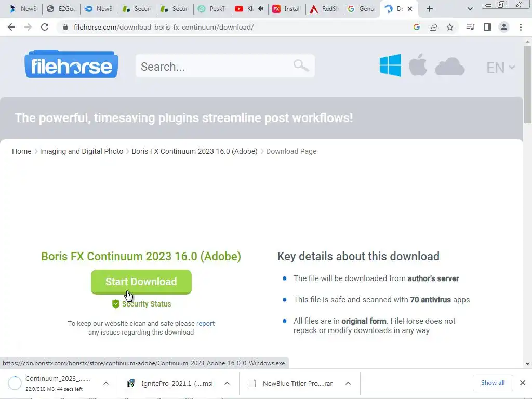Screen dimensions: 532x399
Task: Click the NewBlue Titler Pro rar file name
Action: click(x=298, y=384)
